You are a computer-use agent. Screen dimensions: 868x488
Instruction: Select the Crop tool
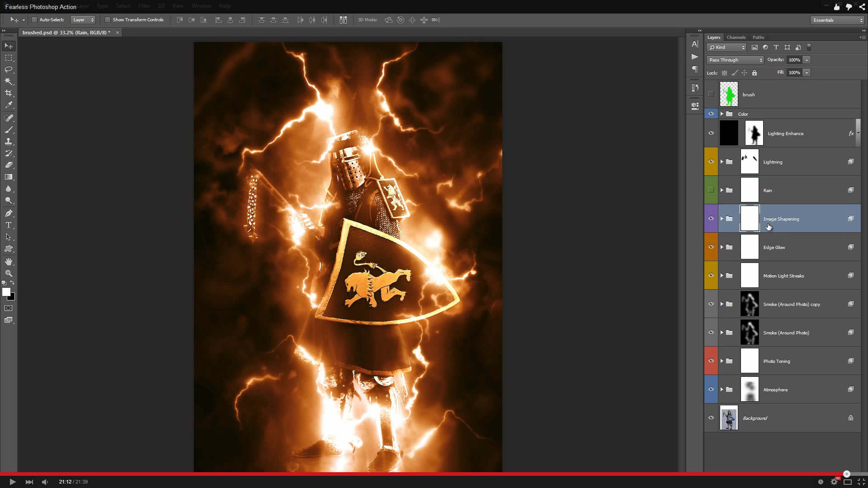click(x=8, y=93)
